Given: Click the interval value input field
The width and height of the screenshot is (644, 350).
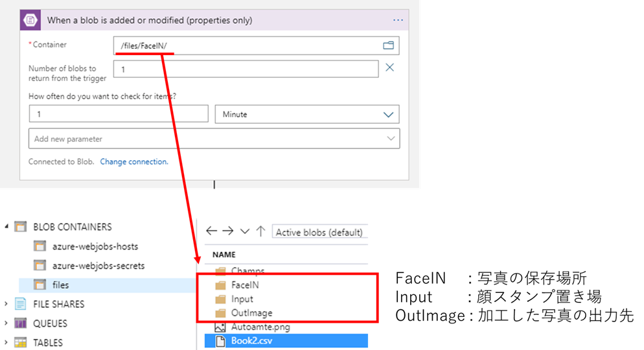Looking at the screenshot, I should (119, 114).
